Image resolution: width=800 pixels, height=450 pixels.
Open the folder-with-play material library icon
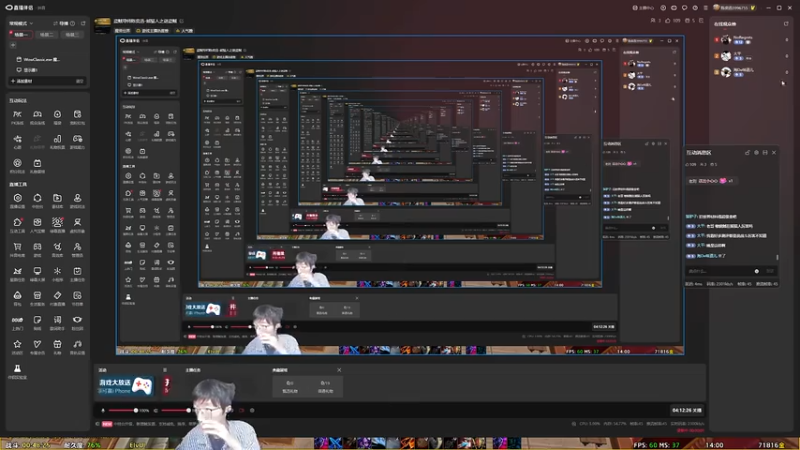click(x=57, y=198)
